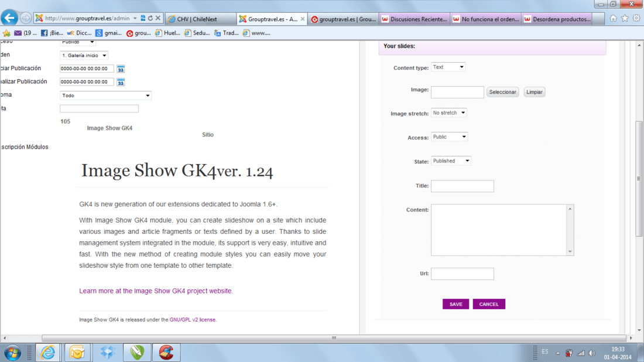Click the horizontal scrollbar thumb
The image size is (644, 362).
(x=335, y=338)
